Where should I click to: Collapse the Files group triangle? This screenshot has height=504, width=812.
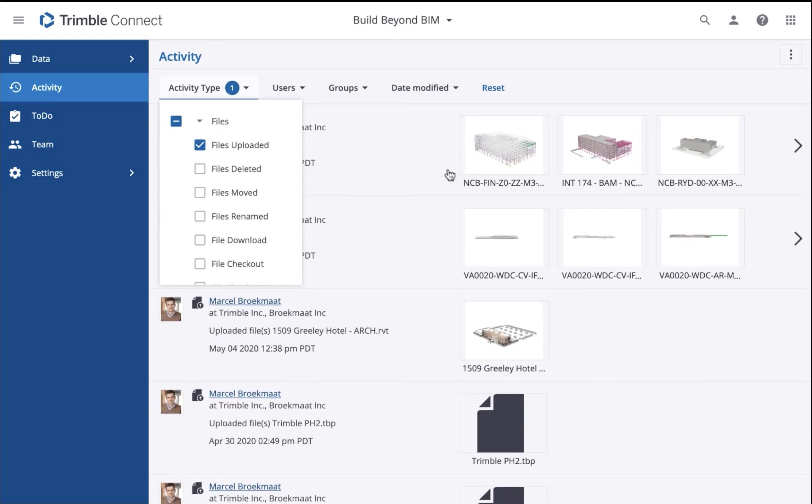[200, 121]
